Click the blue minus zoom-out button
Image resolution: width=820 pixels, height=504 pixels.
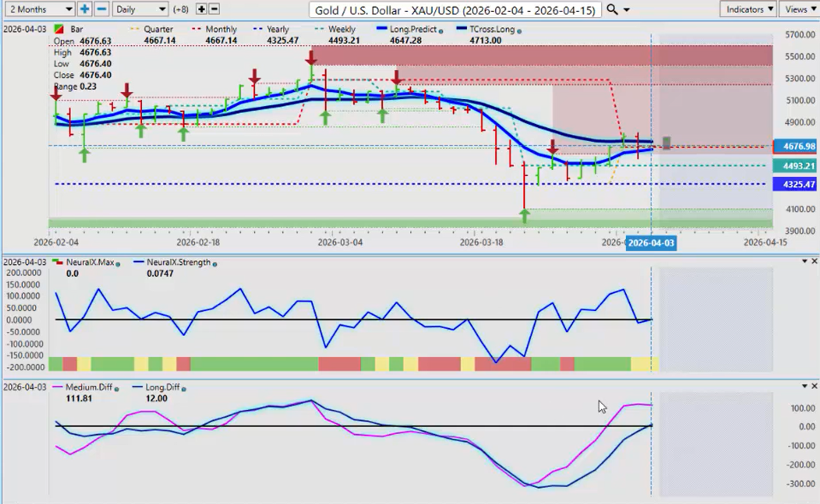tap(101, 9)
